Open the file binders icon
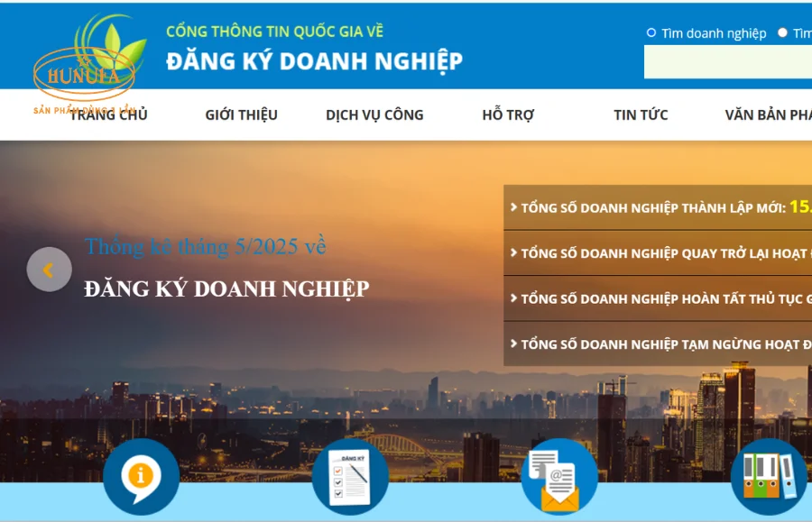The width and height of the screenshot is (812, 522). (769, 477)
